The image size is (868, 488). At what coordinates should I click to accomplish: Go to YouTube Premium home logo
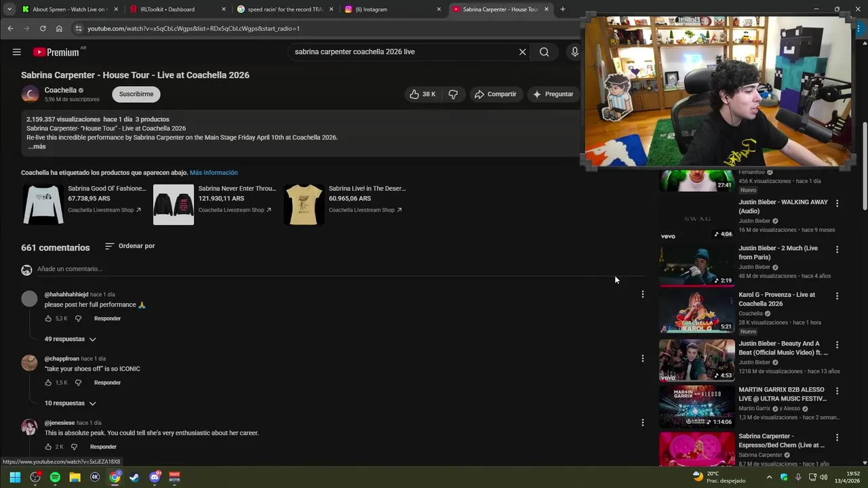coord(56,52)
